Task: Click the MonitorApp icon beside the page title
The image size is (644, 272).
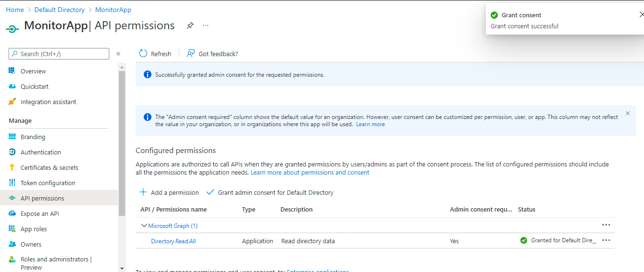Action: [x=12, y=28]
